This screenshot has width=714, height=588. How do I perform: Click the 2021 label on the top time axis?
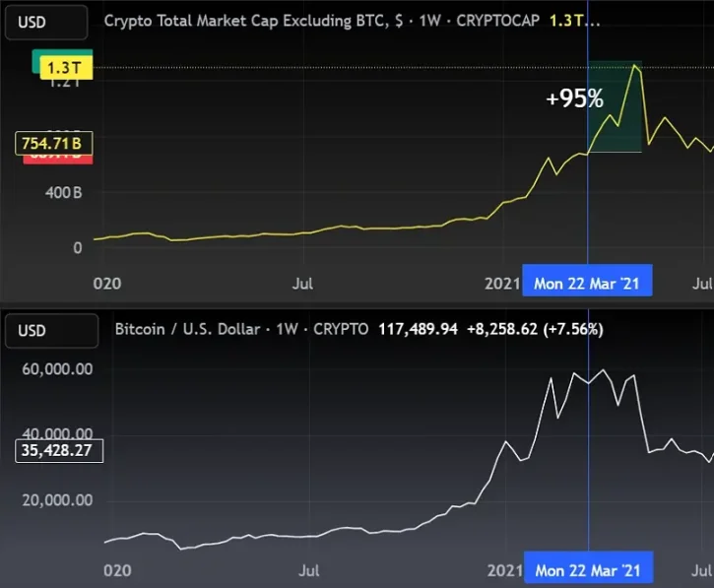click(502, 284)
